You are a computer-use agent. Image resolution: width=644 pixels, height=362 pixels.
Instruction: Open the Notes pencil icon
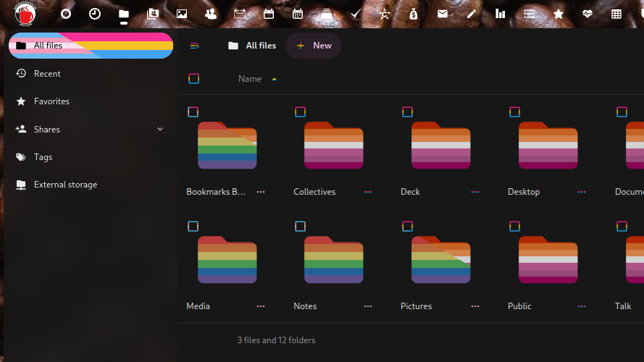click(x=472, y=14)
